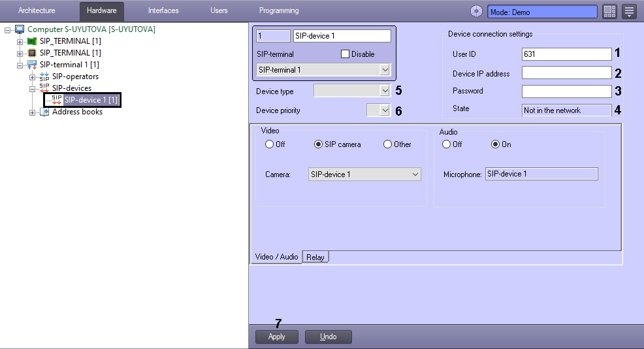Check the Disable checkbox
The width and height of the screenshot is (644, 349).
pyautogui.click(x=346, y=54)
